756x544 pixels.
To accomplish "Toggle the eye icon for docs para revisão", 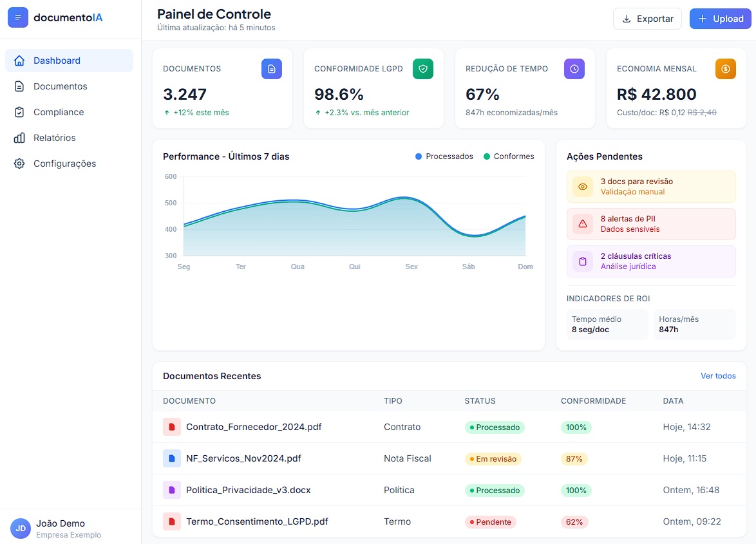I will point(582,187).
